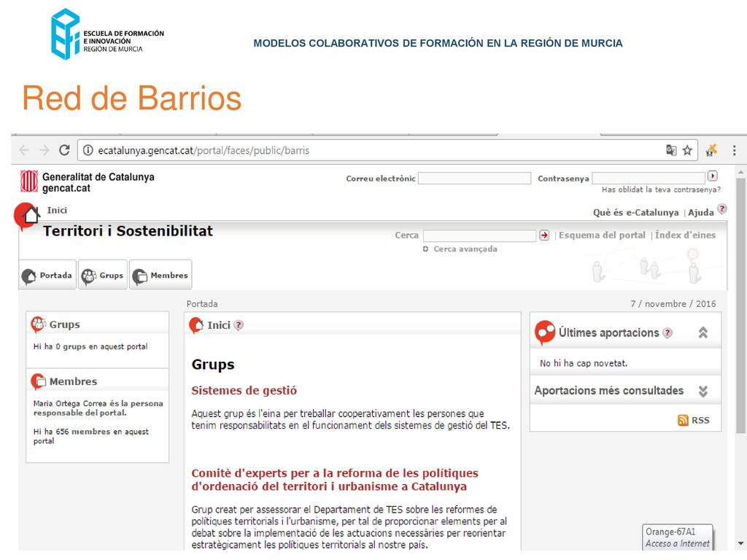Open the Comitè d'experts group link
Image resolution: width=747 pixels, height=560 pixels.
click(334, 480)
